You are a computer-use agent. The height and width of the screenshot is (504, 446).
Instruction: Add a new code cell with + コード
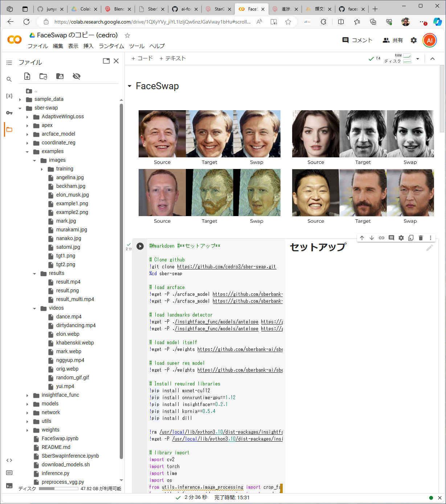click(142, 58)
